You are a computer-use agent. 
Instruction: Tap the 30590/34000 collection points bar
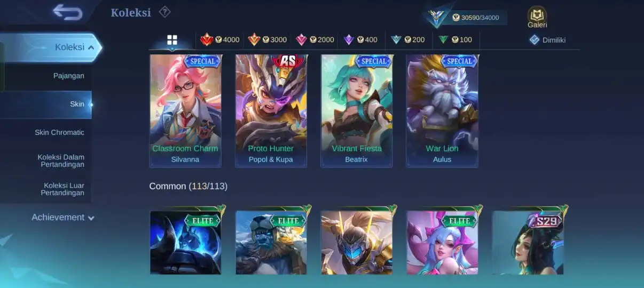click(475, 18)
